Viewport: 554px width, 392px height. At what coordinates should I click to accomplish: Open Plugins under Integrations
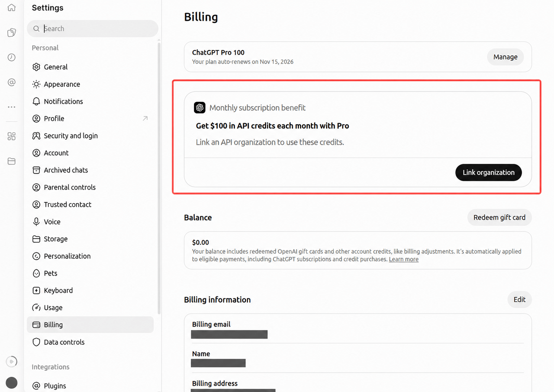click(x=90, y=386)
